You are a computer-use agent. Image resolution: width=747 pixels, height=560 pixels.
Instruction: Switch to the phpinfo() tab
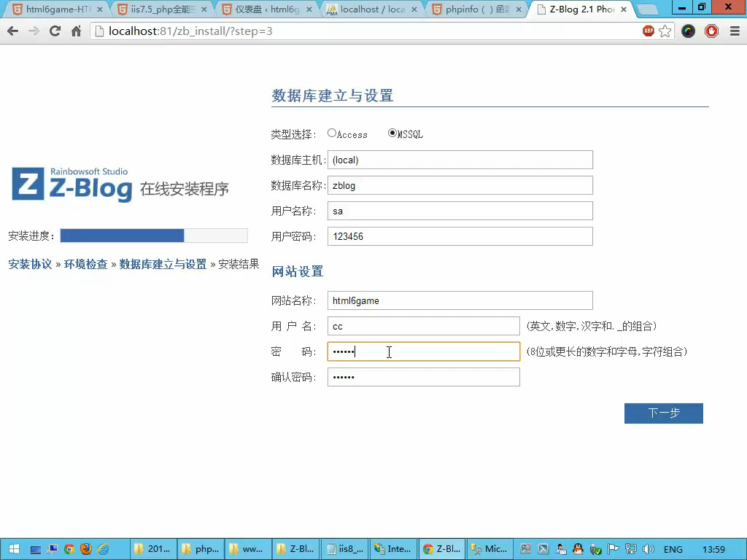477,9
